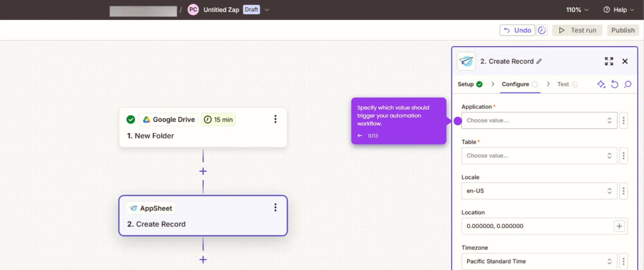Click the purple tour hotspot dot

458,121
